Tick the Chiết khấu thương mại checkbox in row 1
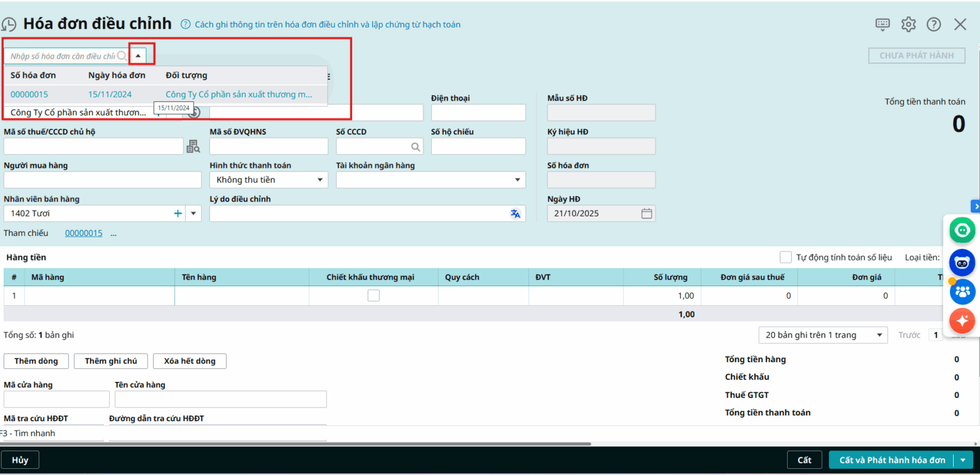 pyautogui.click(x=374, y=295)
